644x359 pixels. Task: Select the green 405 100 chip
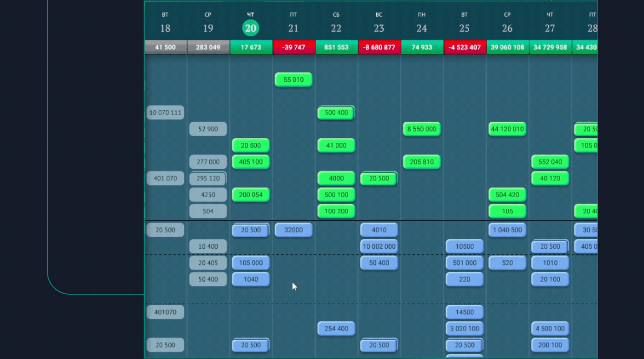251,162
